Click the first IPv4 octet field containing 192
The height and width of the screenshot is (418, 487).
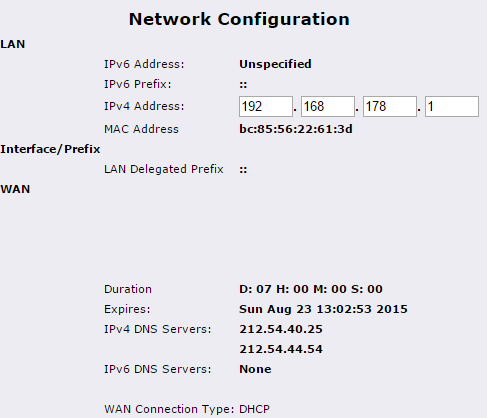(x=266, y=107)
